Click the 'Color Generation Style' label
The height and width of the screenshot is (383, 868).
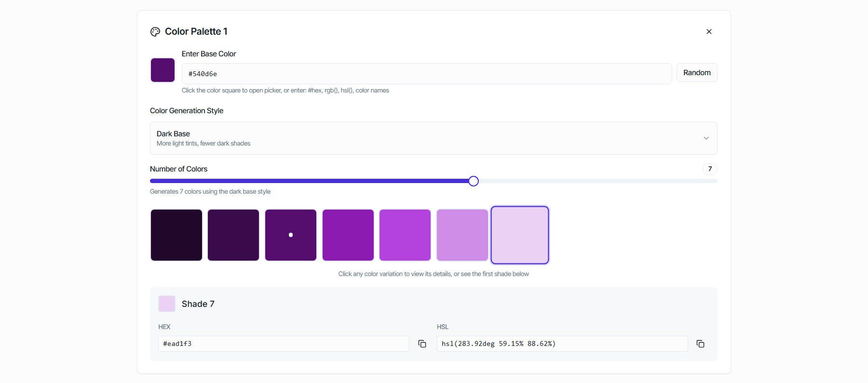(x=187, y=111)
